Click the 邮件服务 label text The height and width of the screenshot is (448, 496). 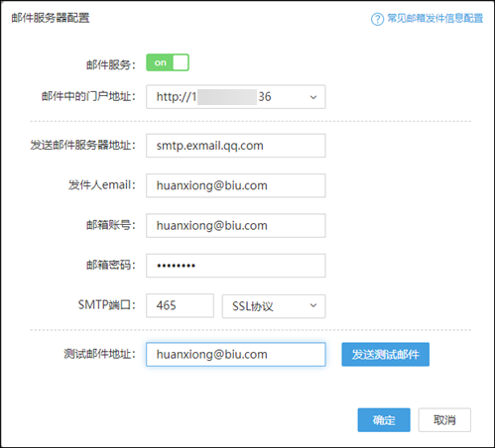111,64
